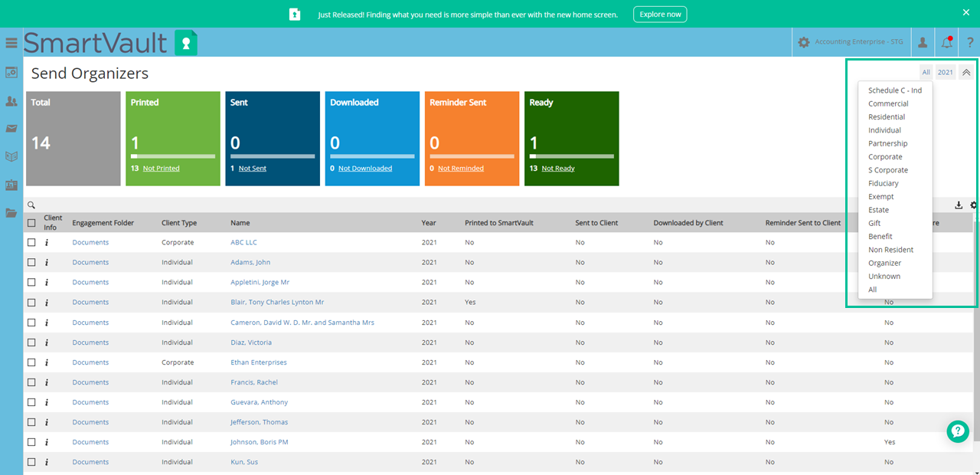This screenshot has width=980, height=475.
Task: Select the clients icon in the left sidebar
Action: (11, 101)
